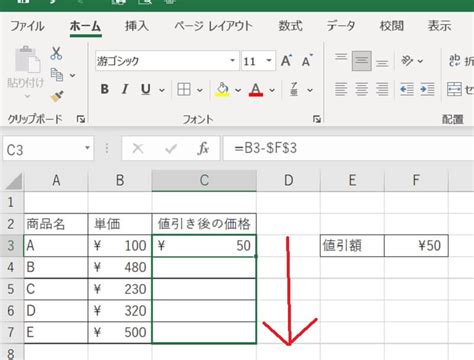Select the cell showing ¥50 in column F
This screenshot has width=474, height=360.
point(416,246)
